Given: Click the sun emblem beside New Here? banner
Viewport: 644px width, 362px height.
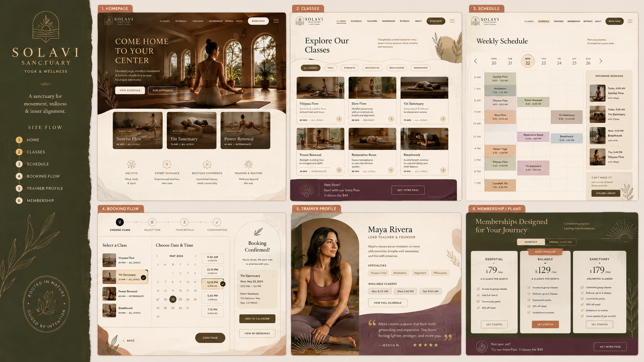Looking at the screenshot, I should pyautogui.click(x=307, y=190).
